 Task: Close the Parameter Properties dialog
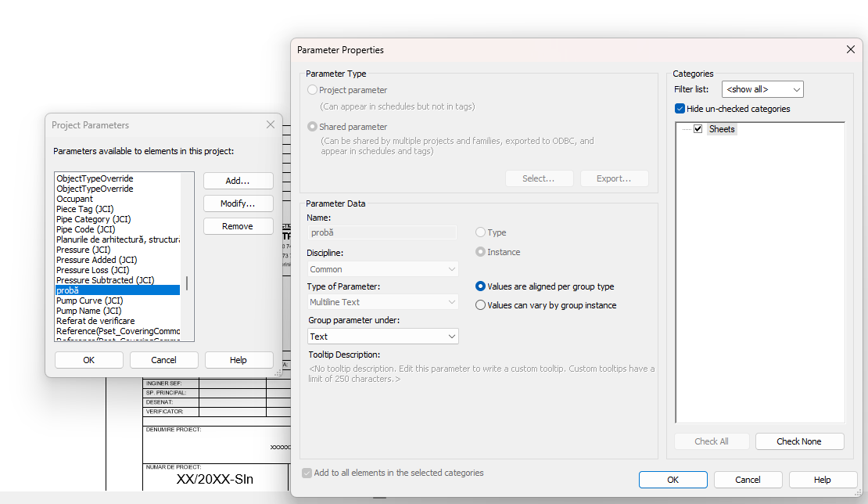pyautogui.click(x=851, y=50)
